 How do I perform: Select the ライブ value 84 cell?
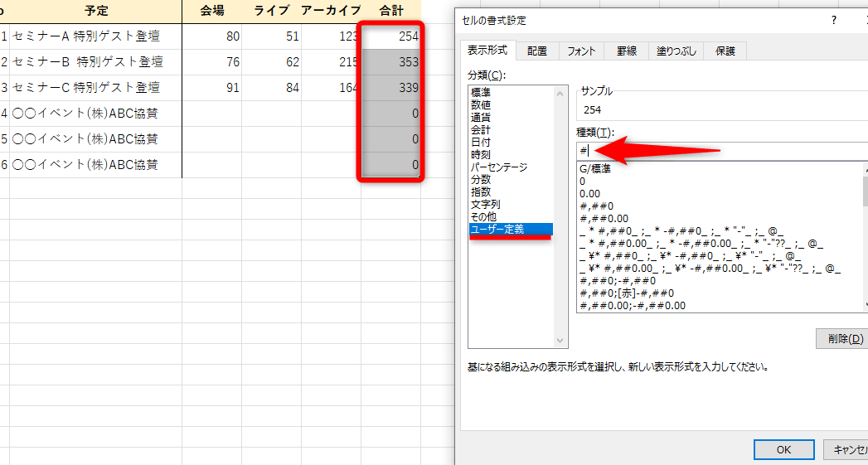tap(272, 88)
